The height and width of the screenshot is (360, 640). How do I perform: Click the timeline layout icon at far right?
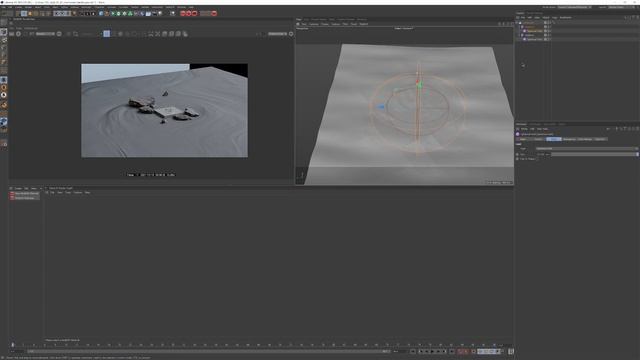click(x=511, y=351)
